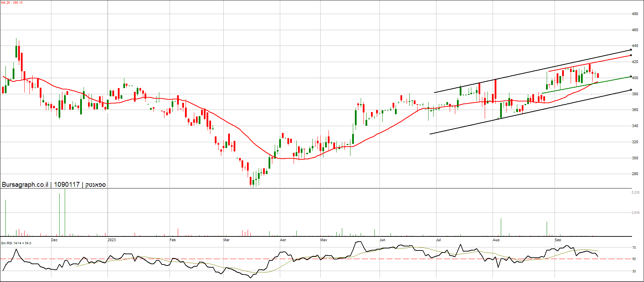The height and width of the screenshot is (282, 644).
Task: Grab the upper black channel line endpoint
Action: pyautogui.click(x=631, y=50)
